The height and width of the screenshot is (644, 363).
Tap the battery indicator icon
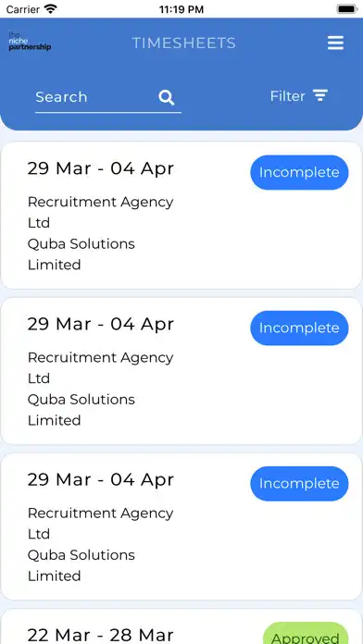[347, 9]
